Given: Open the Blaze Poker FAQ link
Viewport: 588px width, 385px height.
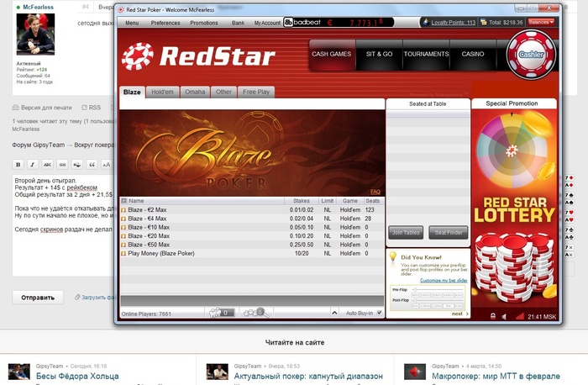Looking at the screenshot, I should [x=375, y=192].
